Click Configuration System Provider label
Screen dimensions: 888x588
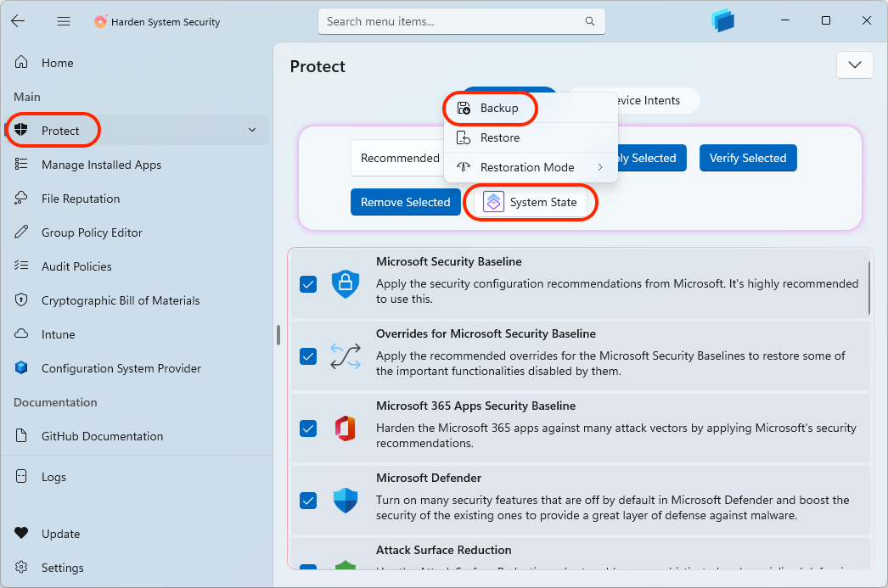pyautogui.click(x=121, y=368)
